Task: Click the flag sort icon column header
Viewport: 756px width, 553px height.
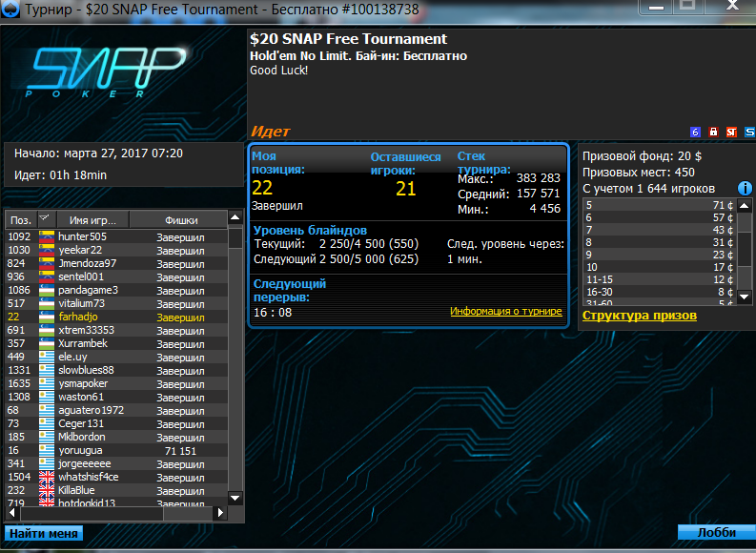Action: [x=47, y=219]
